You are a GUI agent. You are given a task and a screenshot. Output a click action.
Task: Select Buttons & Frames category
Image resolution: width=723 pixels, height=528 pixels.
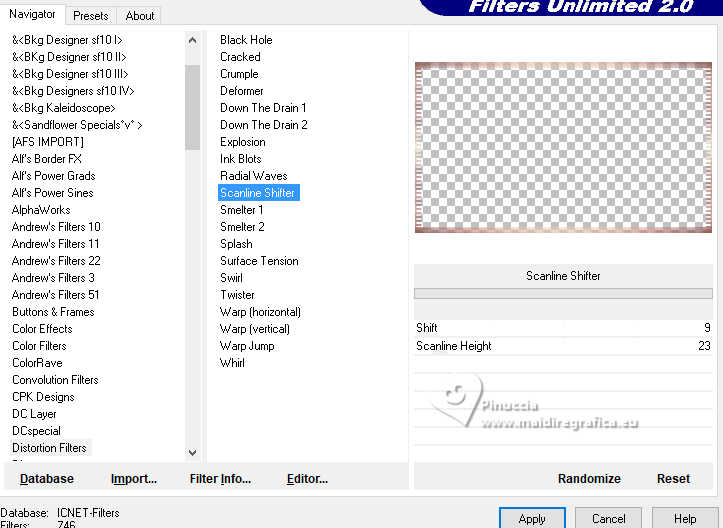point(53,312)
